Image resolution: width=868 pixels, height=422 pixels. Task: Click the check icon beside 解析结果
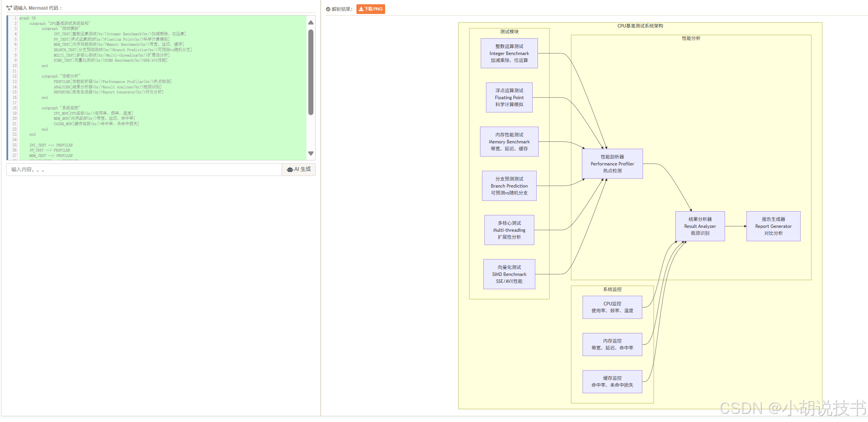coord(328,9)
